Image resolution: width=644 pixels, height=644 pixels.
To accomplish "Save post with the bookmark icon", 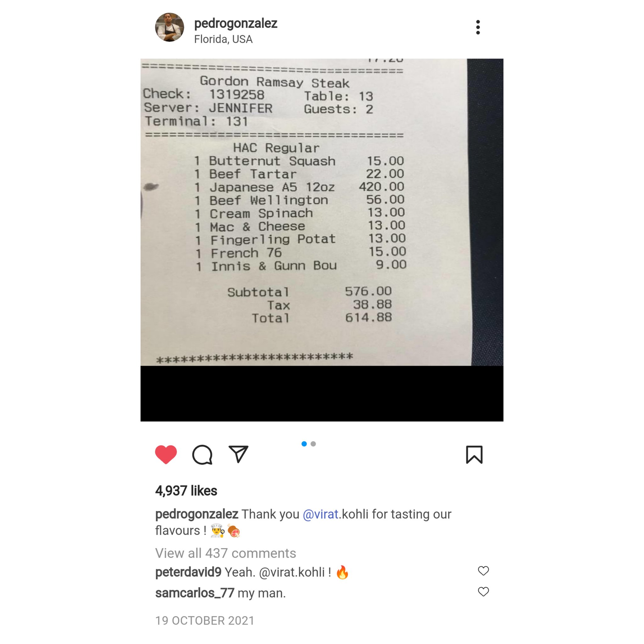I will pyautogui.click(x=474, y=455).
